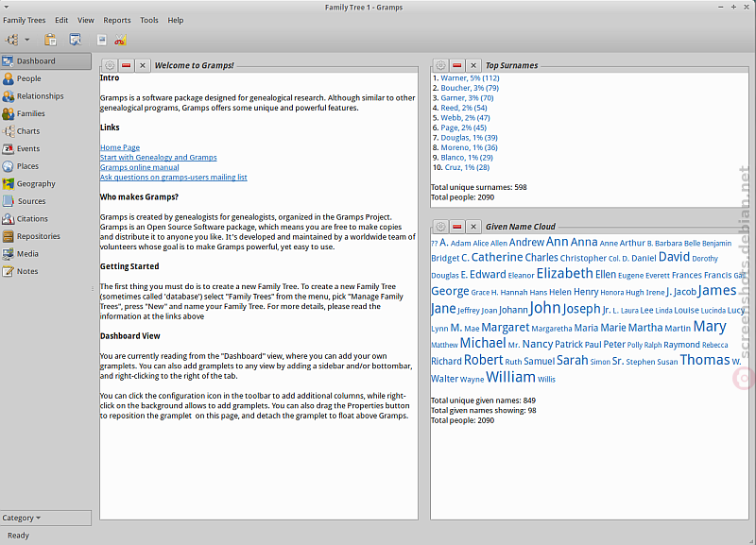Screen dimensions: 756x545
Task: Go to the Sources view
Action: tap(45, 201)
